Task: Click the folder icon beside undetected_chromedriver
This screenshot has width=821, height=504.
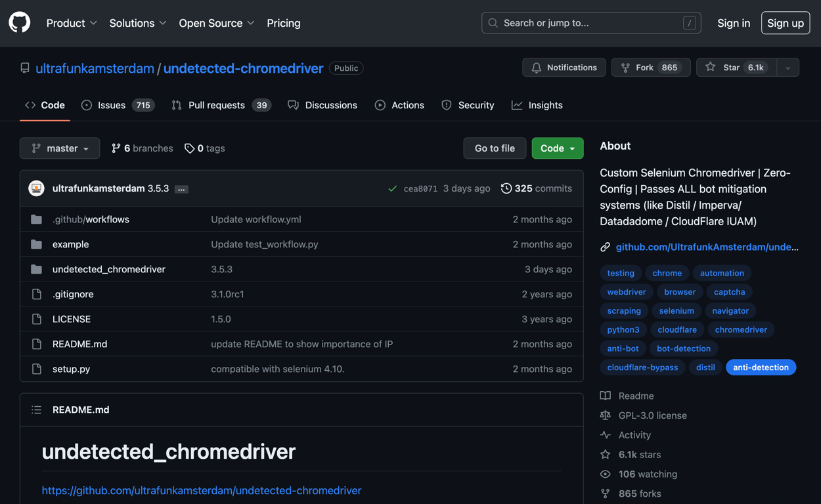Action: point(37,269)
